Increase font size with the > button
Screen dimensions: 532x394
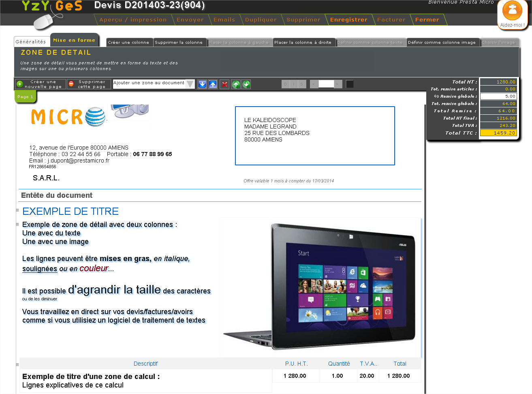tap(338, 84)
